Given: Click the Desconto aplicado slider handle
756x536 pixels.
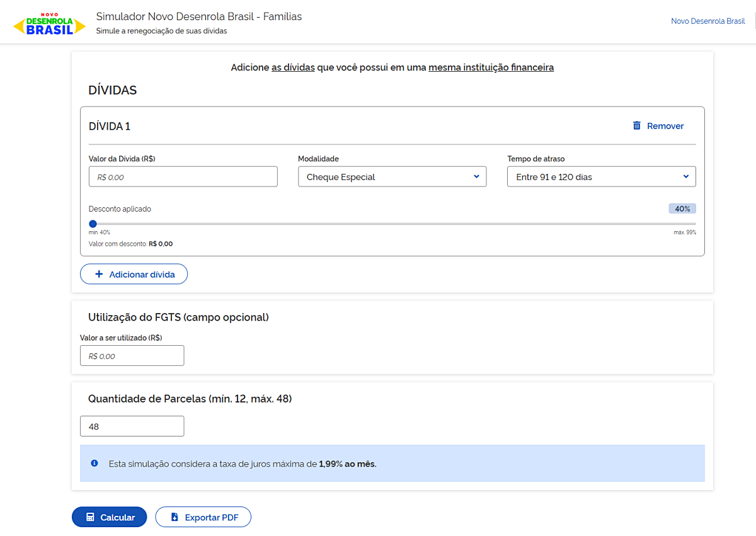Looking at the screenshot, I should (x=93, y=224).
